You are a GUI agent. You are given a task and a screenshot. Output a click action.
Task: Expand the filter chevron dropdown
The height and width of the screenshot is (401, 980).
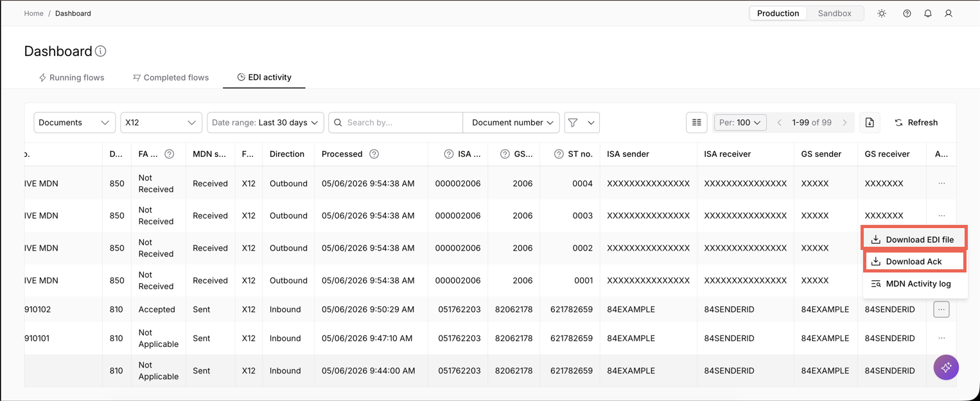(591, 123)
